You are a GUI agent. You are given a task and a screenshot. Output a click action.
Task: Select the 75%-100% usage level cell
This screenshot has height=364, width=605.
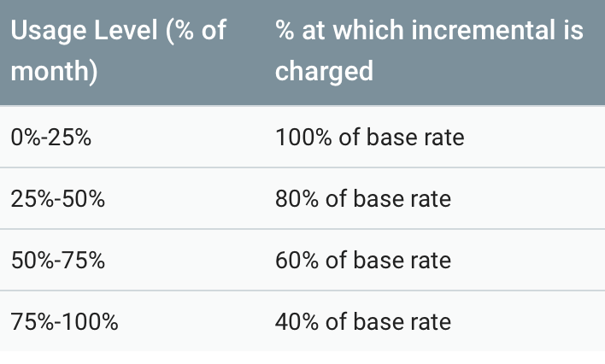click(x=65, y=322)
